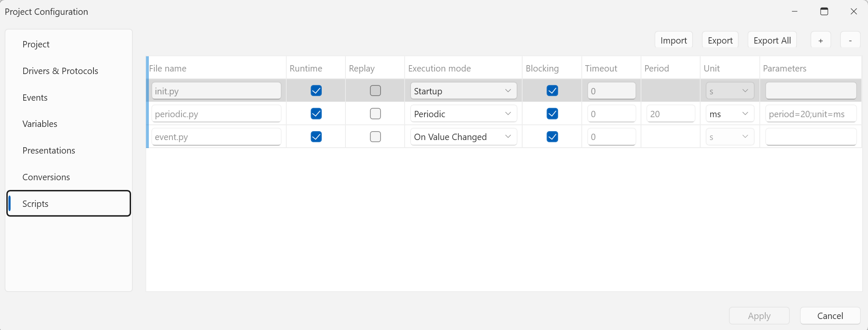Uncheck Blocking for periodic.py

[552, 113]
